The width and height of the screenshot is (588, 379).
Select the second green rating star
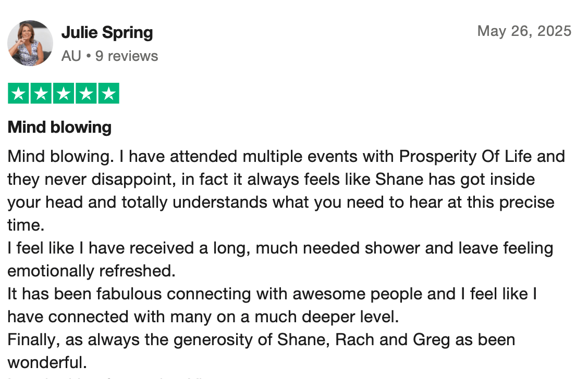pos(41,94)
